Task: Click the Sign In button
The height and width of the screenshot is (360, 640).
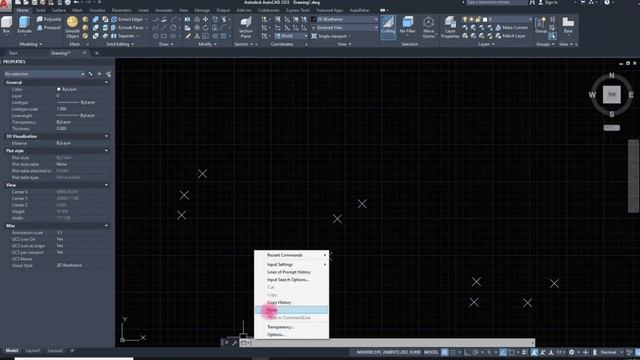Action: [x=549, y=2]
